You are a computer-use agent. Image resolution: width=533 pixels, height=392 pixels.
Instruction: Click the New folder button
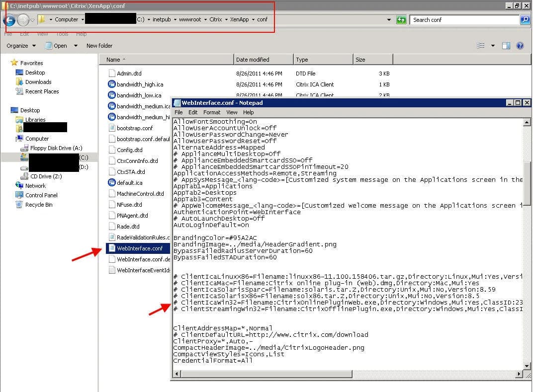pyautogui.click(x=99, y=46)
